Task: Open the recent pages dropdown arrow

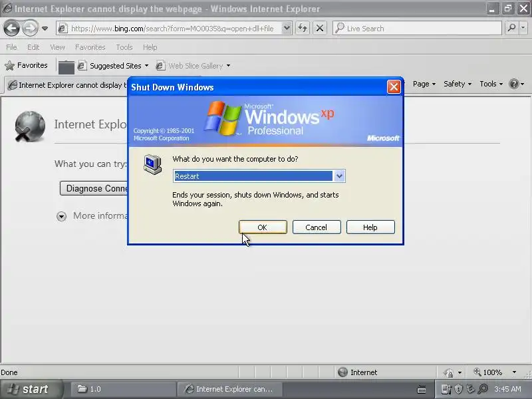Action: 45,29
